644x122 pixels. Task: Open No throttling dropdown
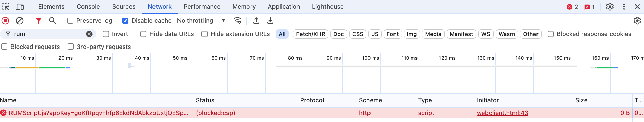[x=201, y=21]
